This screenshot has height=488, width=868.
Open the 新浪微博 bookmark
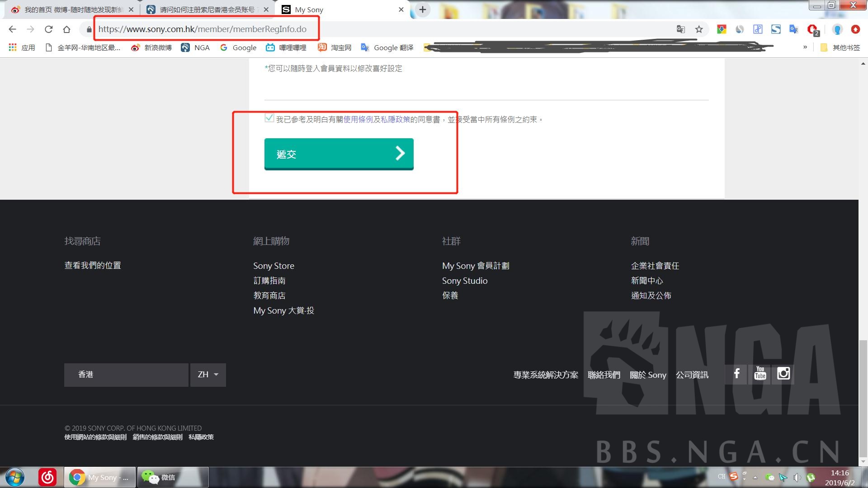[151, 47]
